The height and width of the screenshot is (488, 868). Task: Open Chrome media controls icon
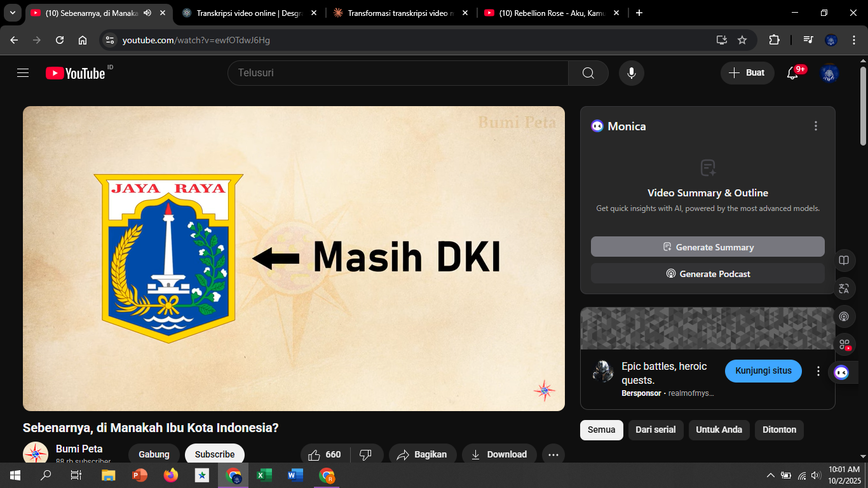pos(808,40)
